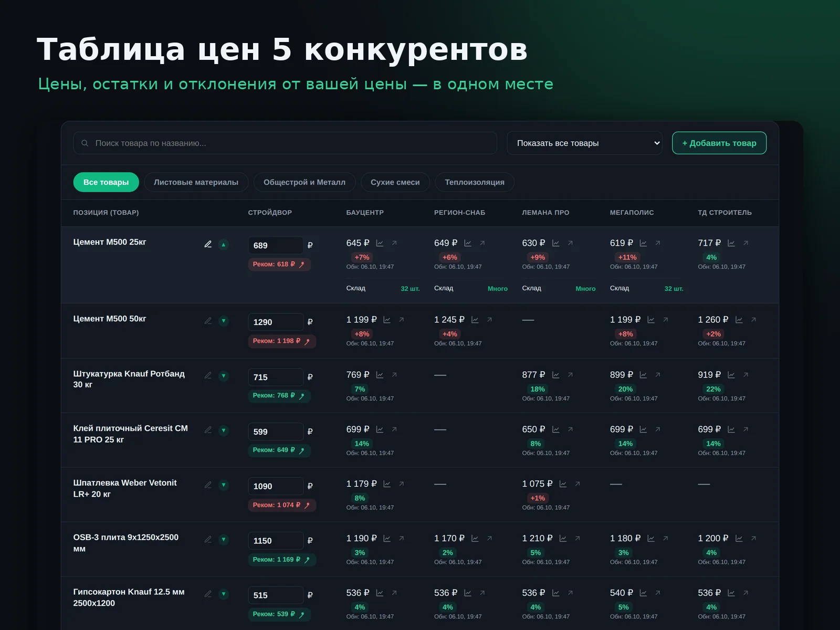The image size is (840, 630).
Task: Apply recommended price Реком: 618 ₽
Action: (x=279, y=265)
